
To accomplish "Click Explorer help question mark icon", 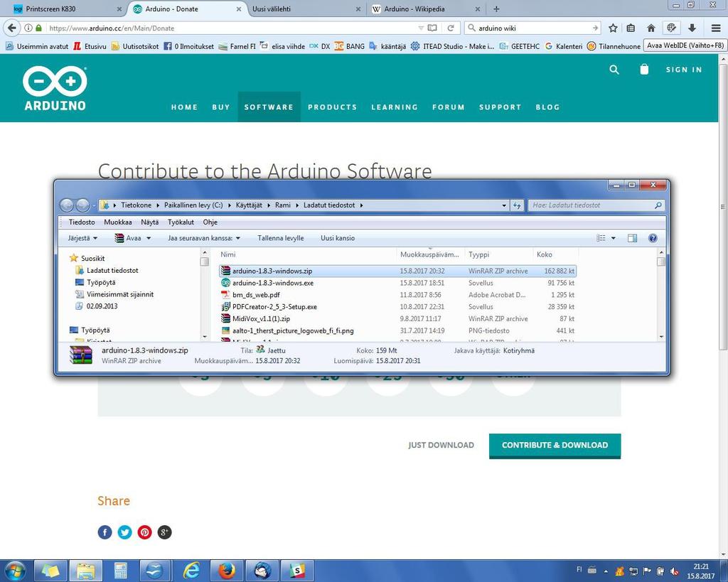I will point(653,238).
